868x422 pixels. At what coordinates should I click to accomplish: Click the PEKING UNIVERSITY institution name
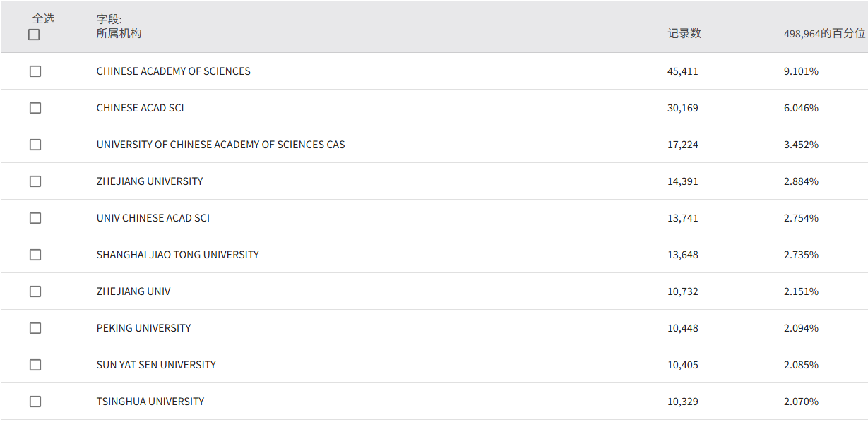(x=143, y=328)
